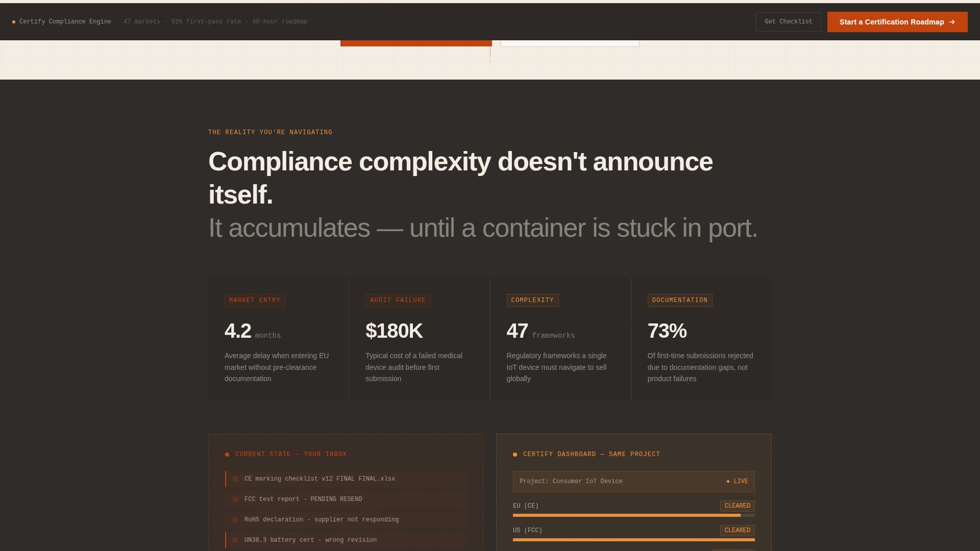Image resolution: width=980 pixels, height=551 pixels.
Task: Expand the UN38.3 battery cert item
Action: 310,540
